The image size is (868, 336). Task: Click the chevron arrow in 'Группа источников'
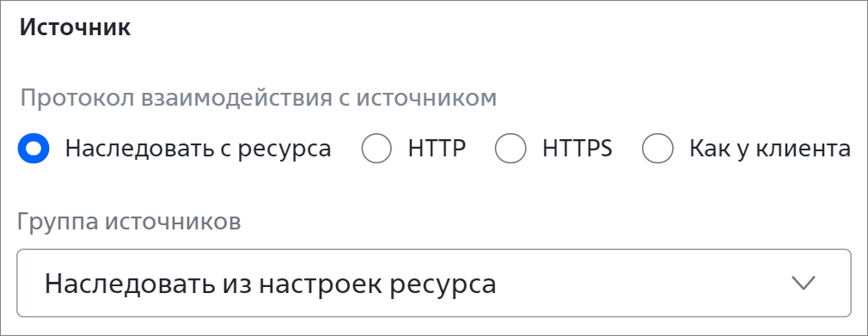coord(804,283)
